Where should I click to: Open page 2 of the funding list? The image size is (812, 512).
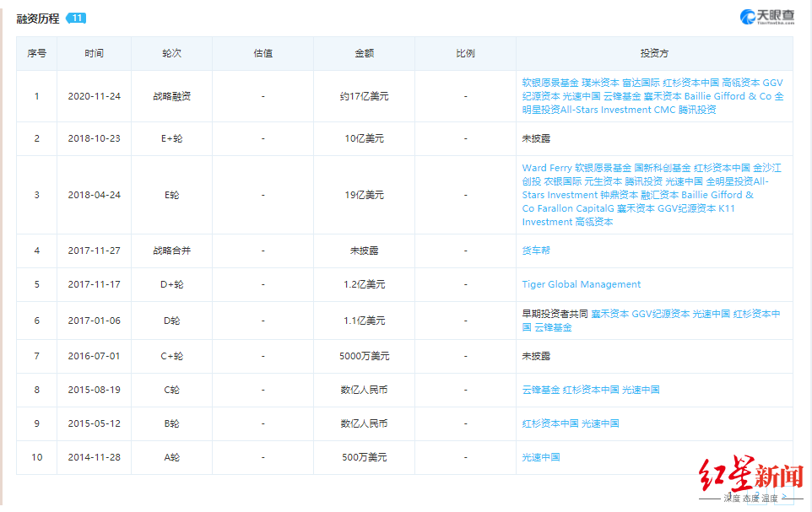(x=758, y=496)
